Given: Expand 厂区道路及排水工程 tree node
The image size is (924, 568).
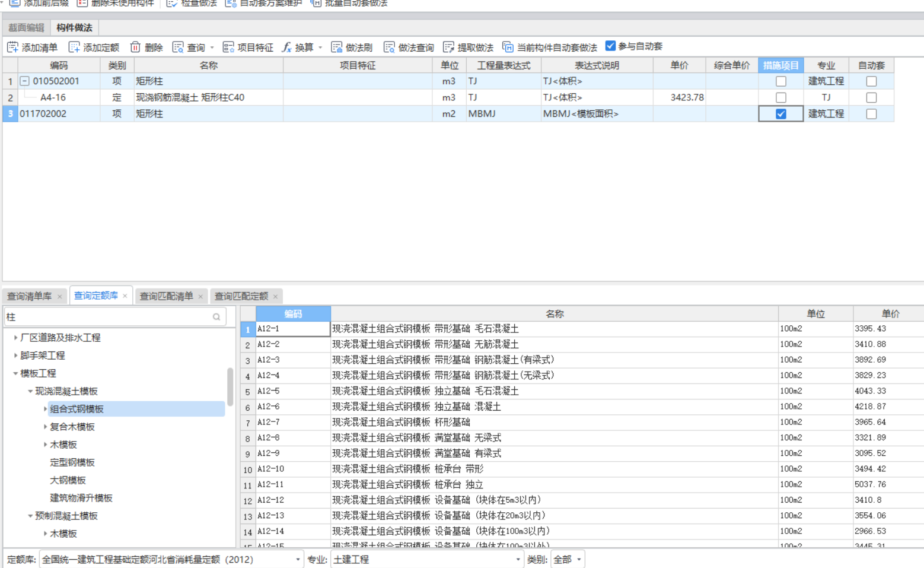Looking at the screenshot, I should 15,337.
